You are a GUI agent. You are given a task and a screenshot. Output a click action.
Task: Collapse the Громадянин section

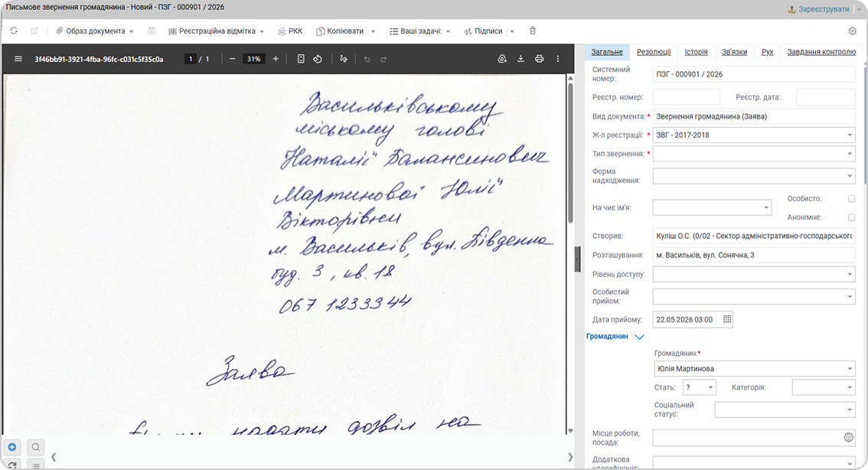pyautogui.click(x=639, y=337)
